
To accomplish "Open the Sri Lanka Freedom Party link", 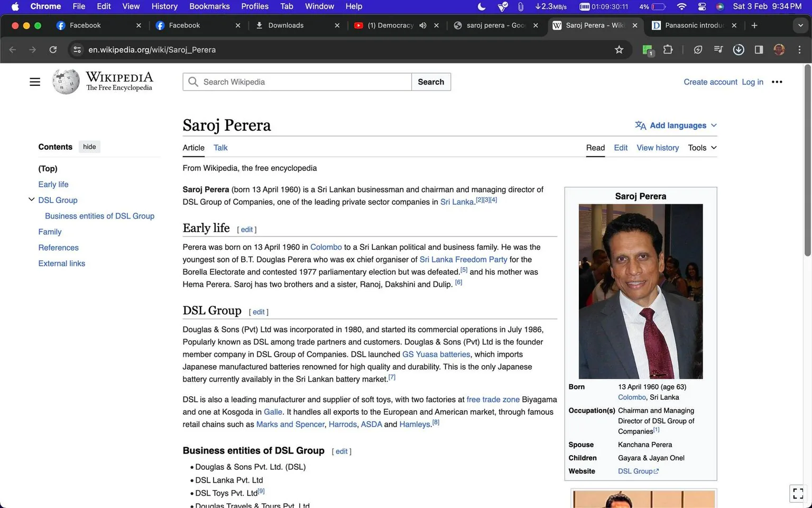I will [463, 259].
